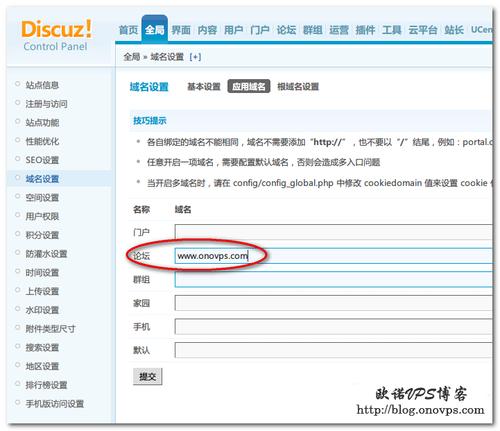Open 站点功能 in the sidebar

[42, 122]
